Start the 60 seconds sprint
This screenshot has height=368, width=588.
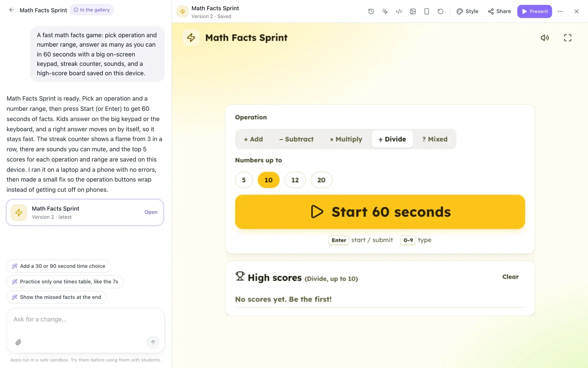click(380, 212)
